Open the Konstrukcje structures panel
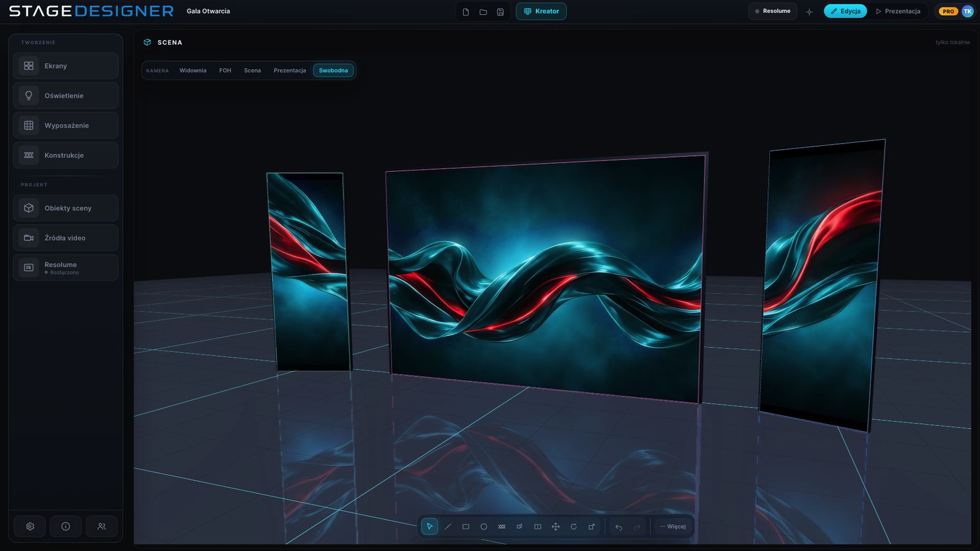980x551 pixels. pos(66,155)
